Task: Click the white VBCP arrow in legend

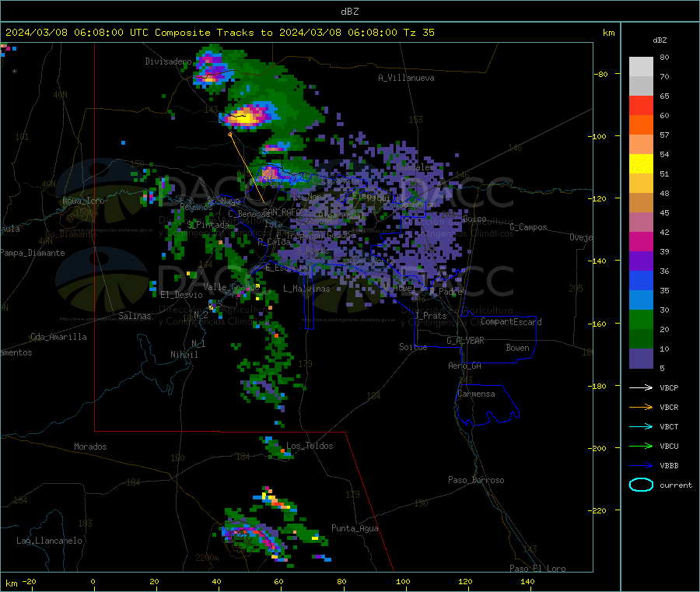Action: point(641,387)
